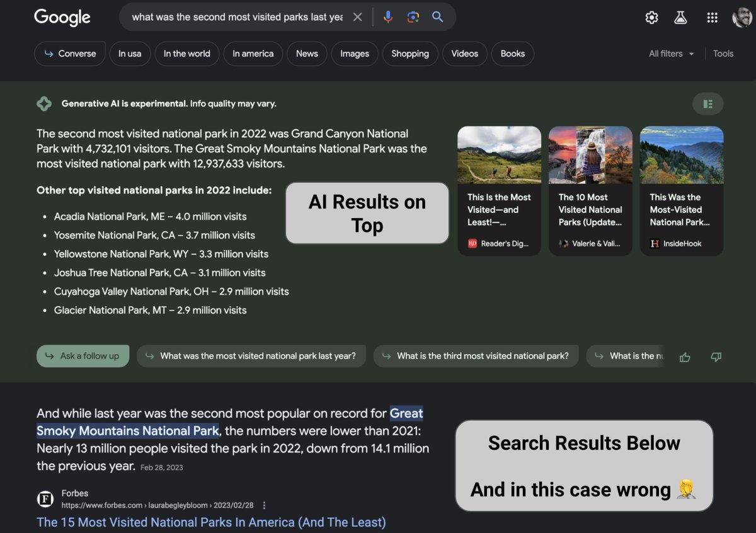
Task: Click the Google logo
Action: coord(62,18)
